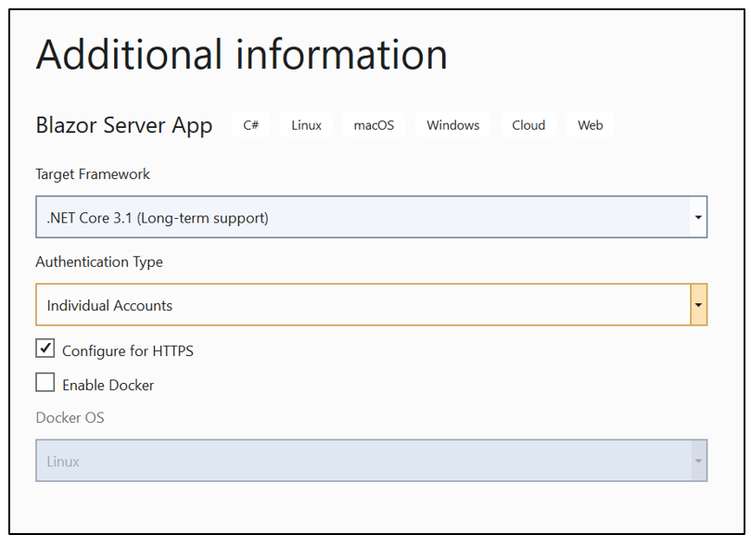
Task: Click the Enable Docker label text
Action: (108, 385)
